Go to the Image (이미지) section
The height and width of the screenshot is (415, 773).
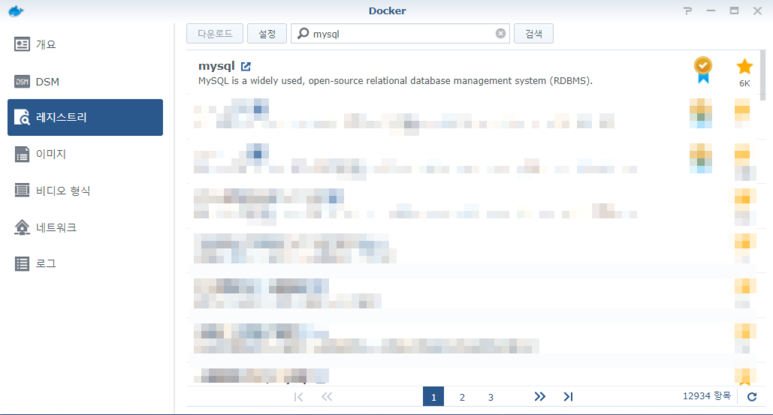coord(85,154)
